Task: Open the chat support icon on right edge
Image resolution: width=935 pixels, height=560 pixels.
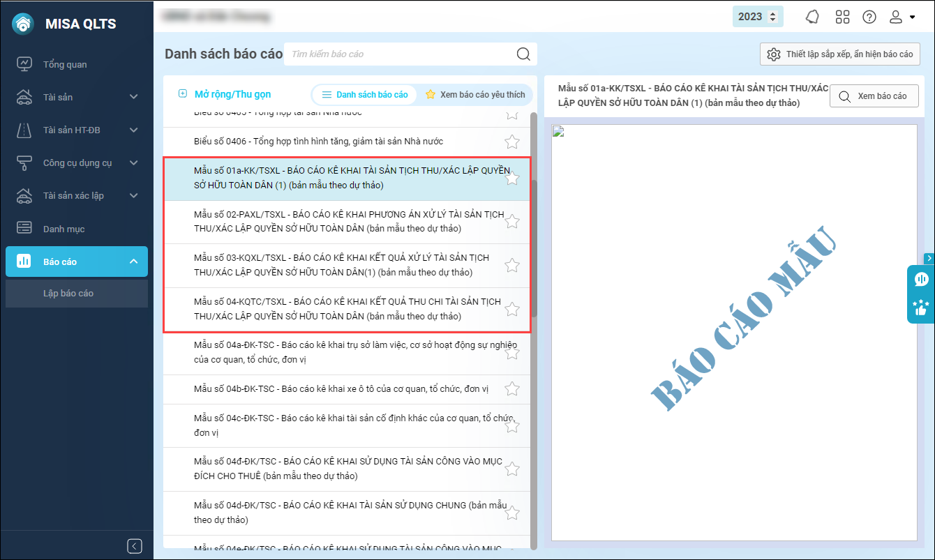Action: coord(921,280)
